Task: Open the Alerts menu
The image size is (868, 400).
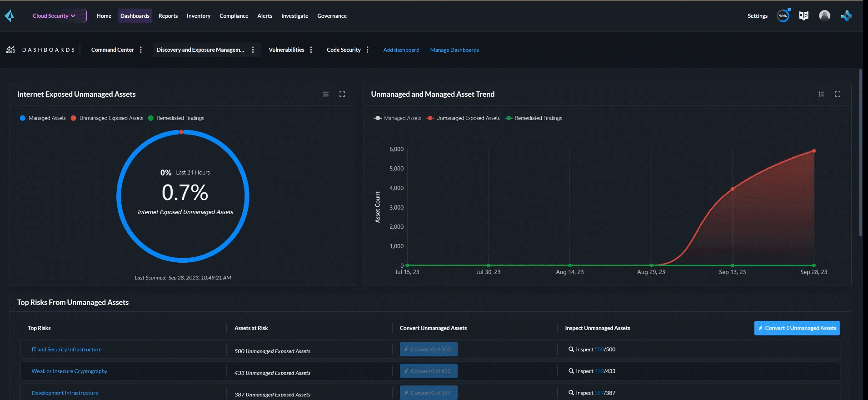Action: coord(265,16)
